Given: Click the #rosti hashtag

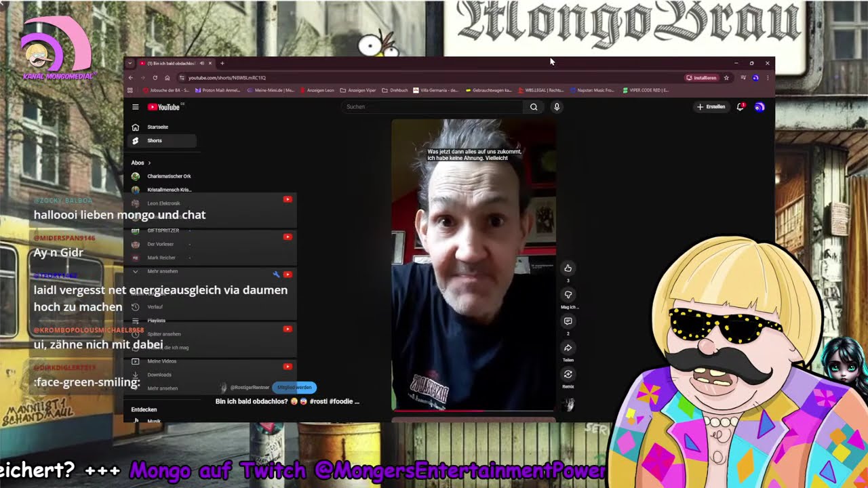Looking at the screenshot, I should 319,401.
